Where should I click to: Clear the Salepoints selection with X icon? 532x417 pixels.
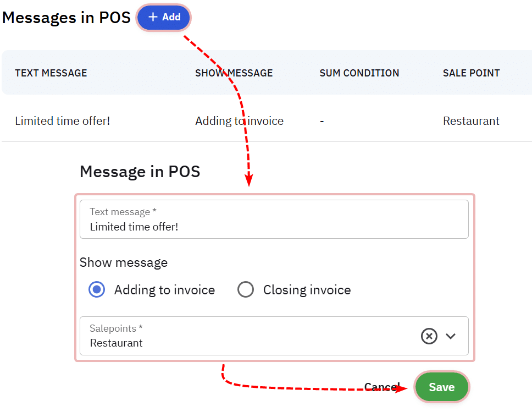429,336
